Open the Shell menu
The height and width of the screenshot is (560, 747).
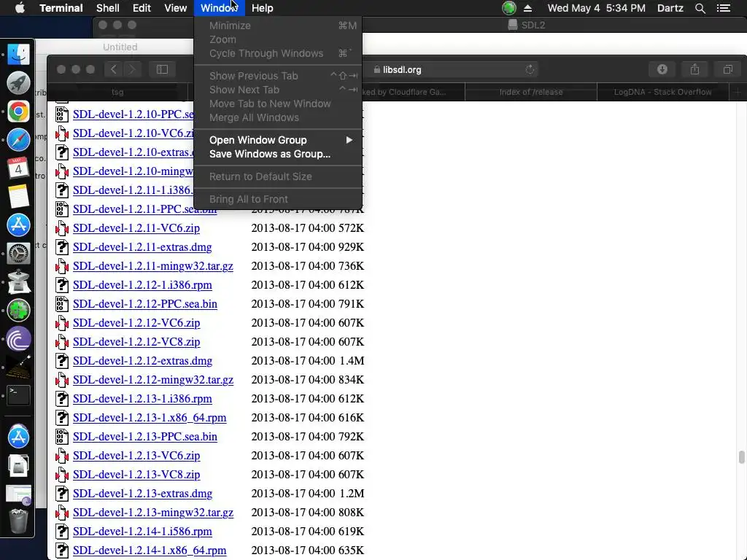[x=108, y=8]
